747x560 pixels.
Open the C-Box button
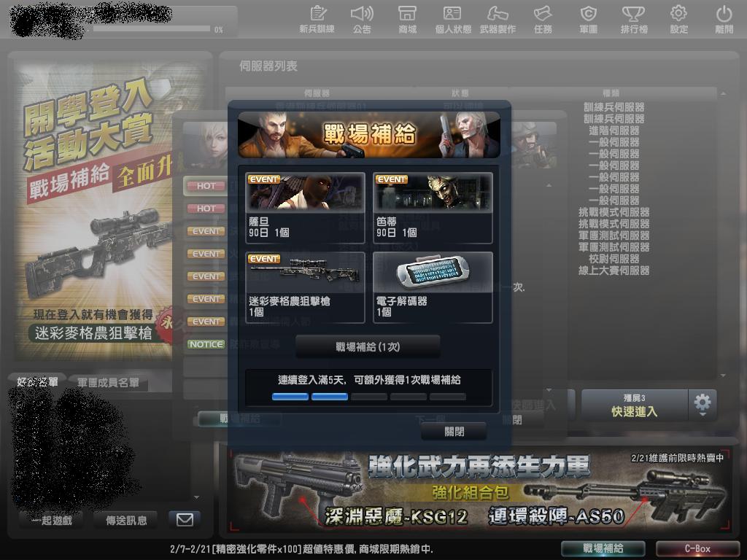click(697, 548)
